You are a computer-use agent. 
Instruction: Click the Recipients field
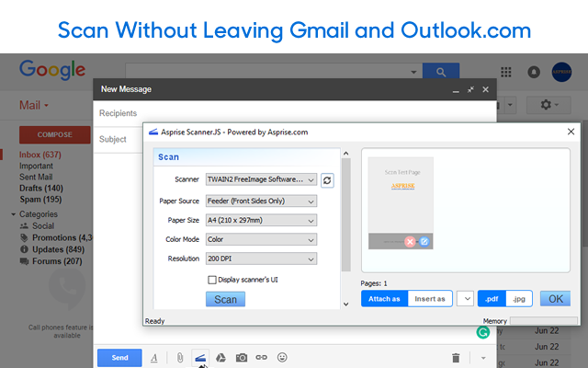[x=295, y=113]
